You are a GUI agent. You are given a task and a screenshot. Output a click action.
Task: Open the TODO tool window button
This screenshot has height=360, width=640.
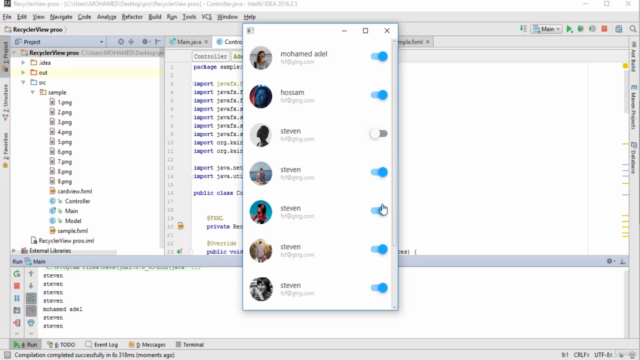click(61, 344)
